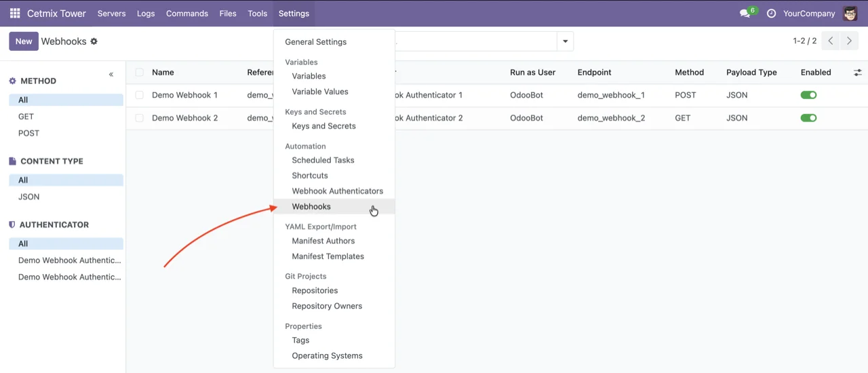This screenshot has width=868, height=373.
Task: Select the all rows header checkbox
Action: coord(139,73)
